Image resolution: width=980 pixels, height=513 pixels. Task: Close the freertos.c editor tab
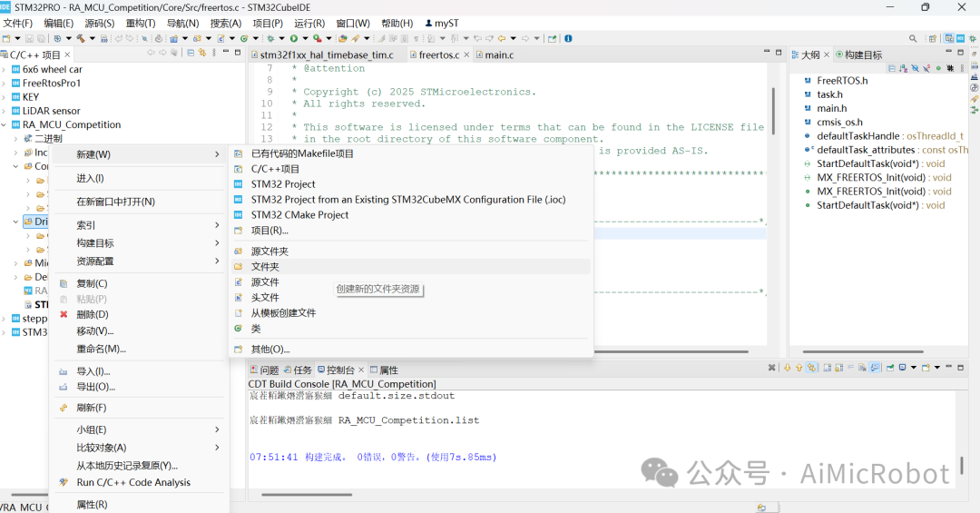[466, 55]
